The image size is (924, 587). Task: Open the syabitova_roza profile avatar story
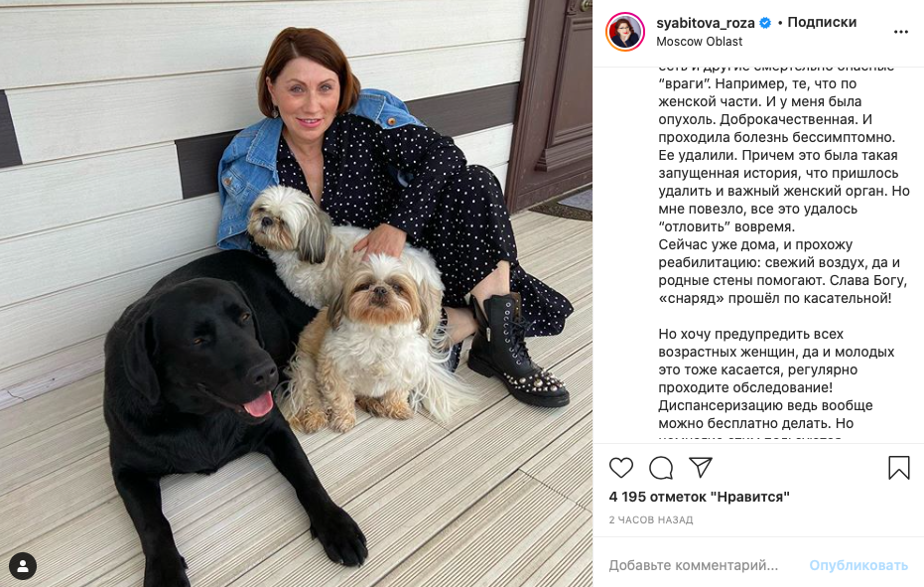tap(625, 32)
